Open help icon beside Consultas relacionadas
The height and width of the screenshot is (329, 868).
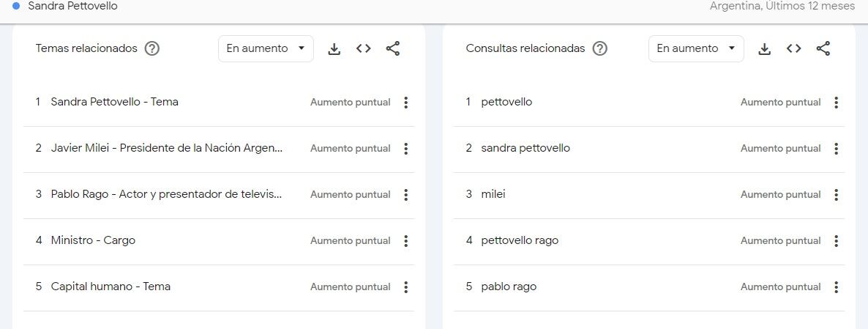click(x=599, y=49)
